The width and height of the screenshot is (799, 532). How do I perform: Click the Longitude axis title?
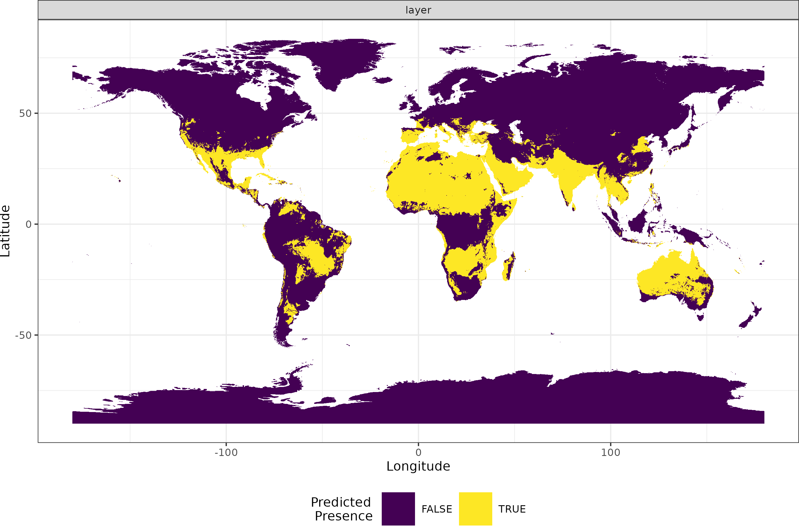(x=418, y=466)
